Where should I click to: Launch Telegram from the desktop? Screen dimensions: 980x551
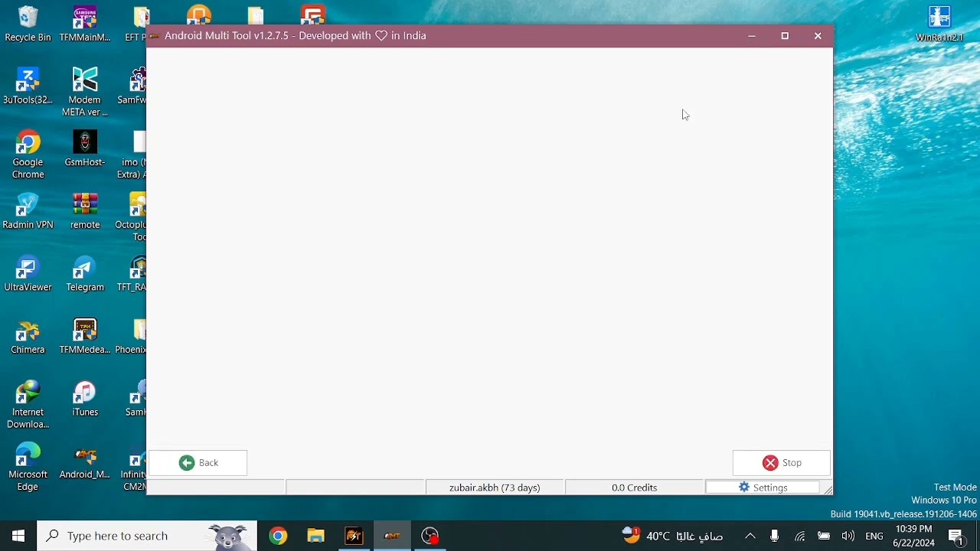point(84,269)
